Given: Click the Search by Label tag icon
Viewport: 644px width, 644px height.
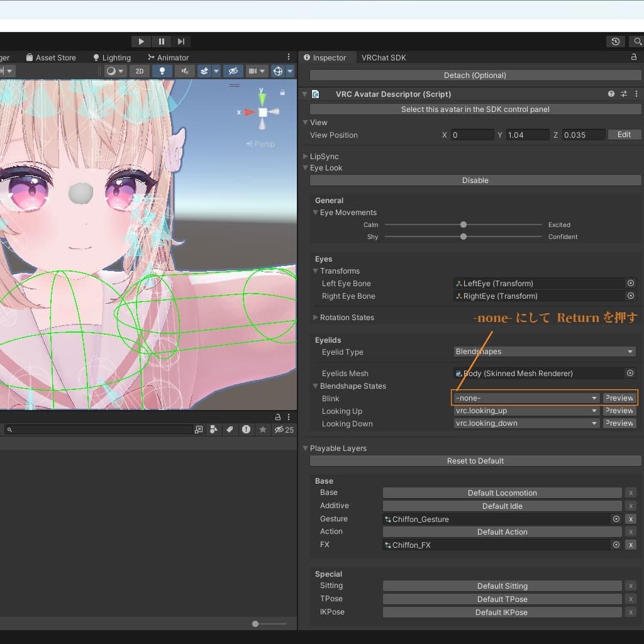Looking at the screenshot, I should click(x=230, y=430).
